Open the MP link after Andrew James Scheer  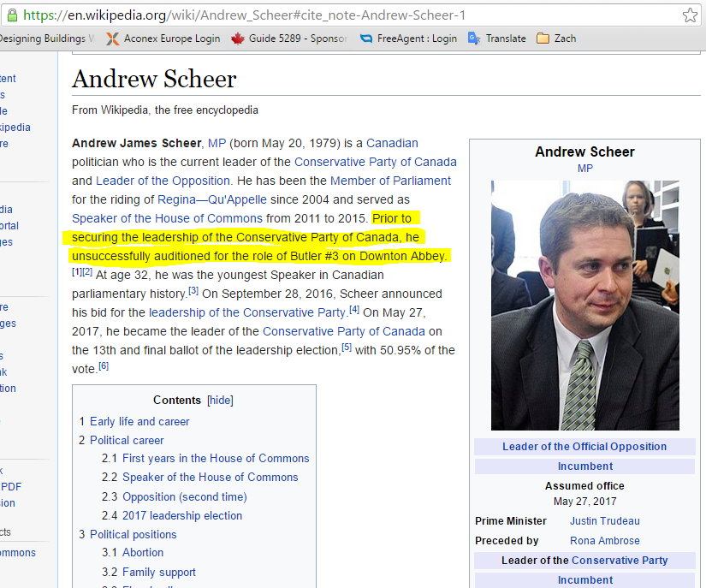(217, 143)
